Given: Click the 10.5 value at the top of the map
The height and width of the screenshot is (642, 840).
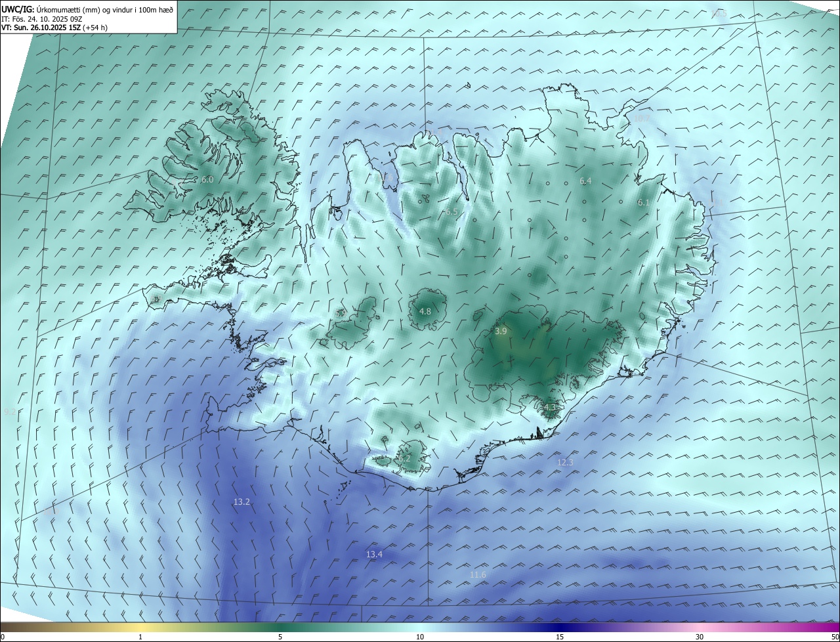Looking at the screenshot, I should [719, 13].
